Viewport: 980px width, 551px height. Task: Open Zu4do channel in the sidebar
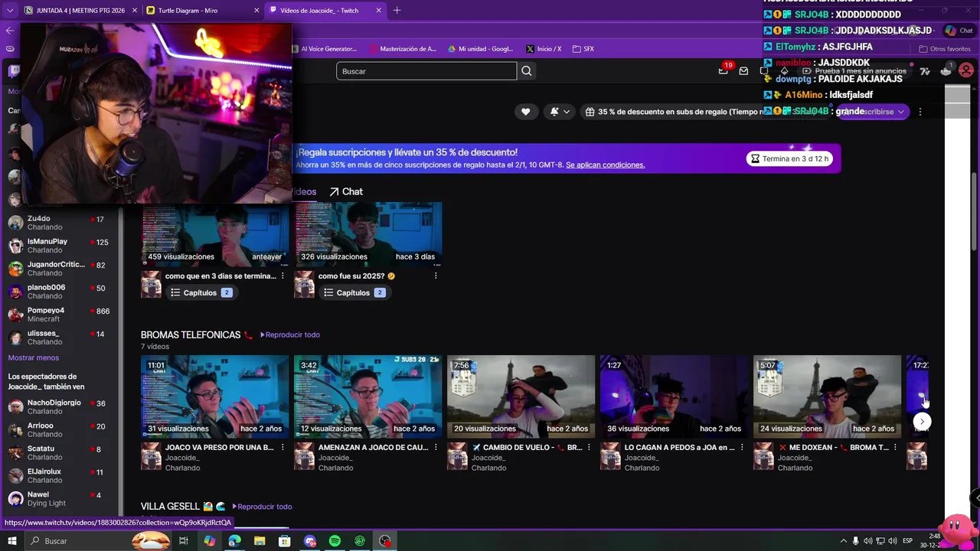coord(60,223)
